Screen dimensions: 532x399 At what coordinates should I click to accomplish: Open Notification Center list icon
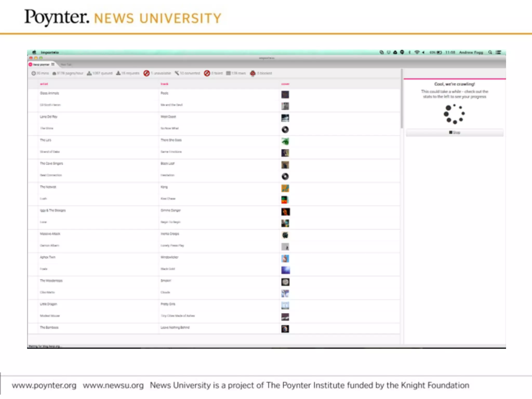click(498, 52)
